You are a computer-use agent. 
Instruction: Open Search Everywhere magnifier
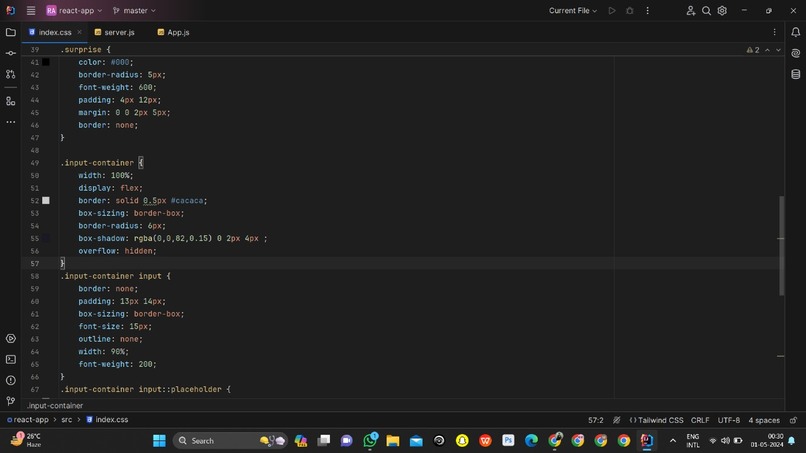click(706, 10)
